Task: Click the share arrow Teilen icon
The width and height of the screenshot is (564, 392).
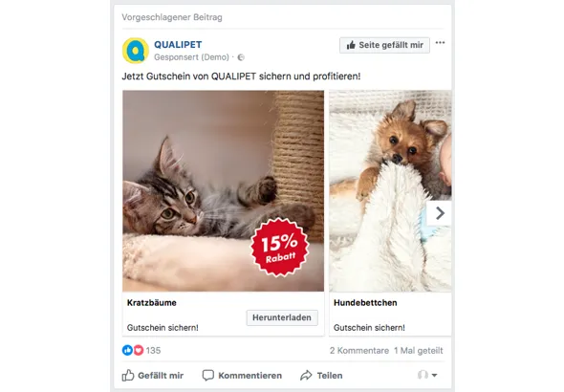Action: click(306, 376)
